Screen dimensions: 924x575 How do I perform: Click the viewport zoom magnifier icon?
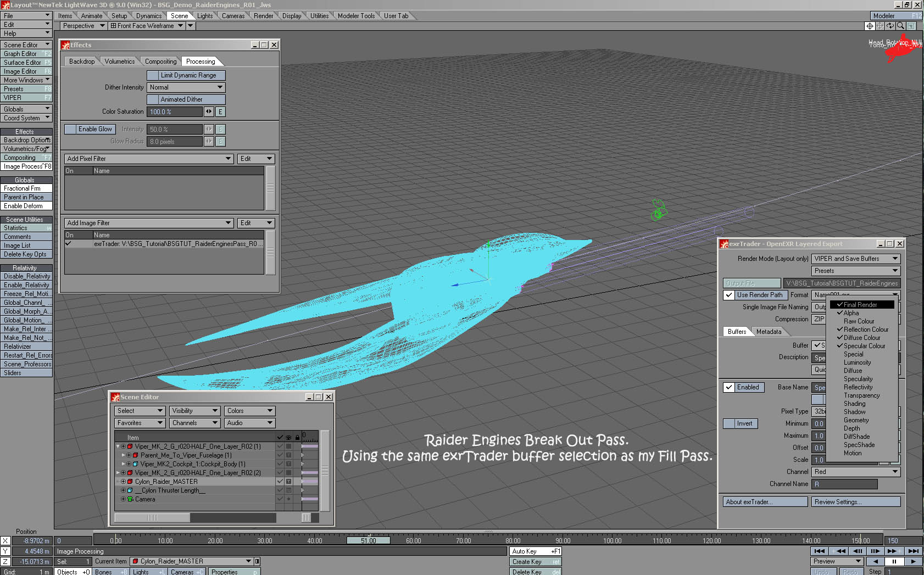point(901,26)
